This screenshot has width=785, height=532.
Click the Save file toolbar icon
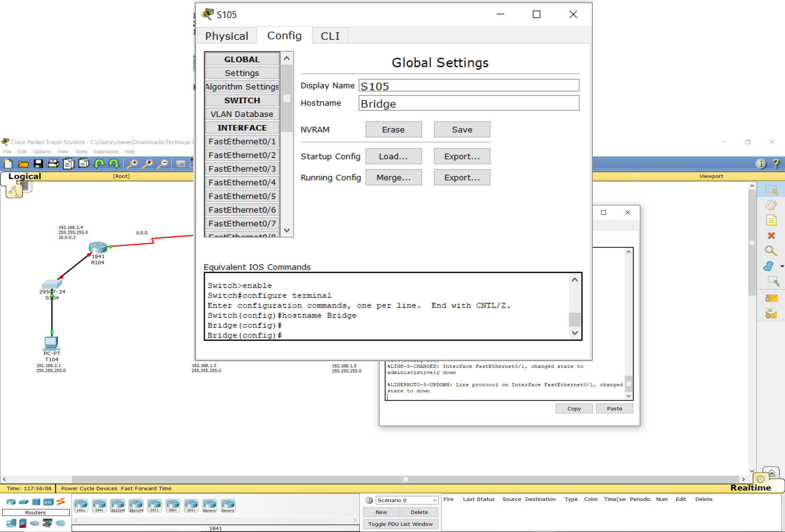pyautogui.click(x=38, y=164)
